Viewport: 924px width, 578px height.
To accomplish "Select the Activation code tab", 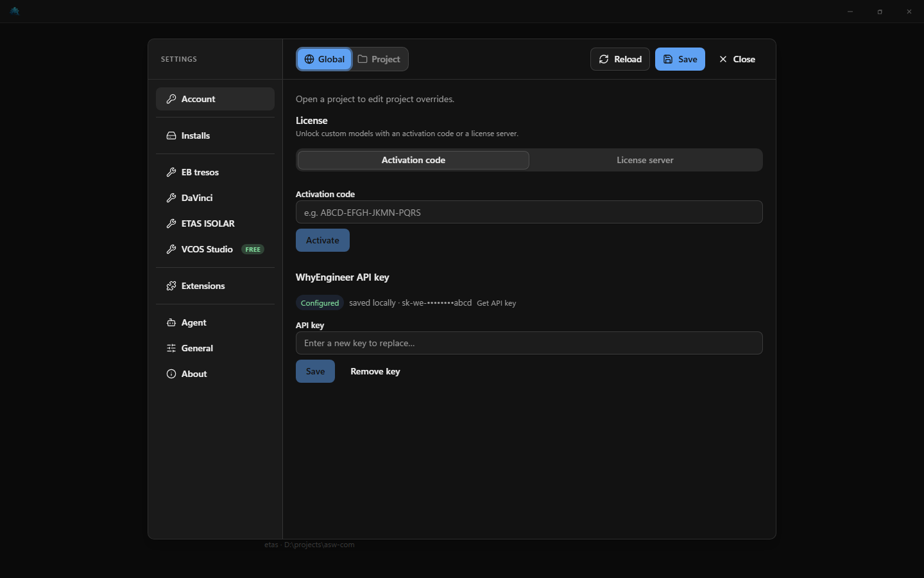I will pyautogui.click(x=413, y=160).
